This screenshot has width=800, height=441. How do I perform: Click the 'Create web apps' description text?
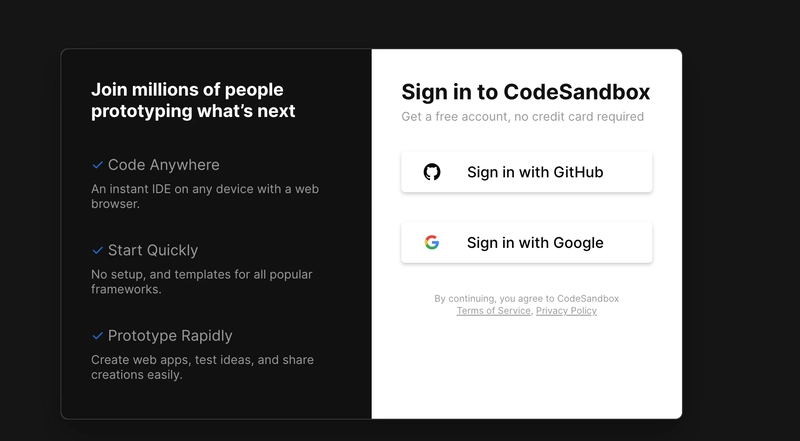[x=202, y=367]
